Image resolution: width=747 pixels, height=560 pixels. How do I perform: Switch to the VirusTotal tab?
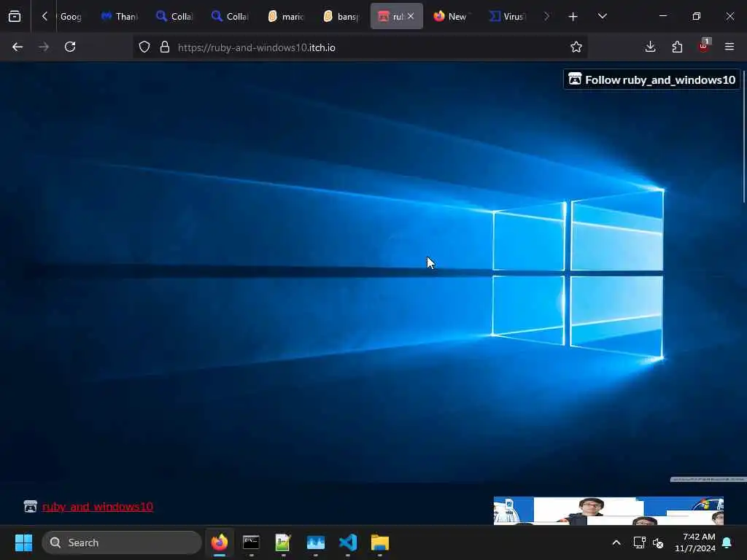point(506,17)
